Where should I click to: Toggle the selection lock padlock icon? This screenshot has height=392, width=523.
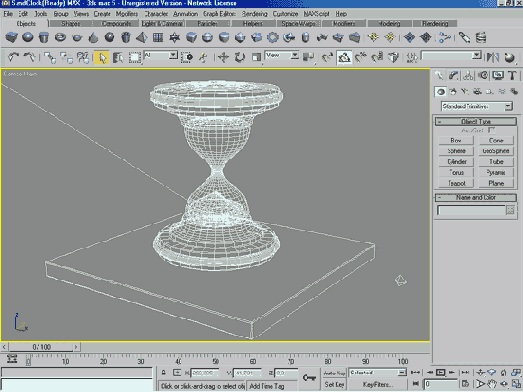click(x=164, y=373)
